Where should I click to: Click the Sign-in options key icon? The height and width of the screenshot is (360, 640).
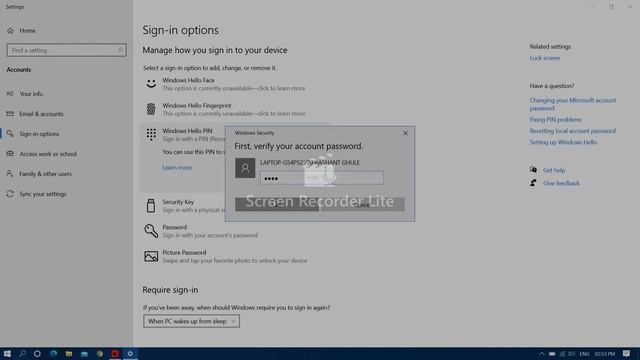10,133
